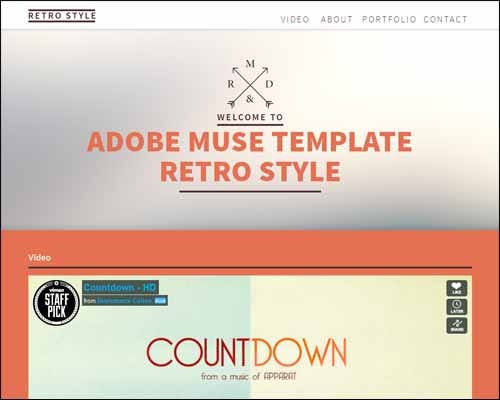Click the Vimeo Staff Pick badge
Viewport: 500px width, 400px height.
coord(57,303)
